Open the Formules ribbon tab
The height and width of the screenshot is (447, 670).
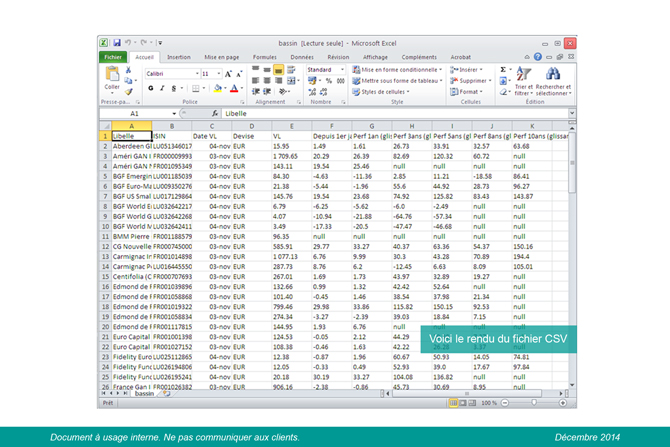coord(265,58)
